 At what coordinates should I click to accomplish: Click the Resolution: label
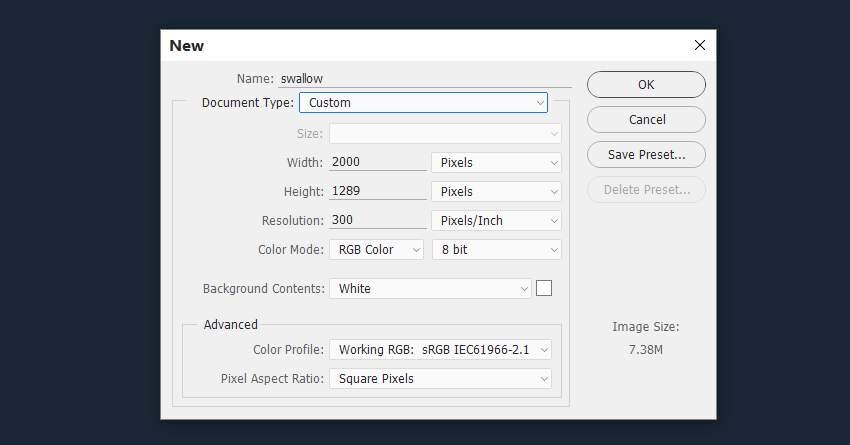tap(292, 221)
